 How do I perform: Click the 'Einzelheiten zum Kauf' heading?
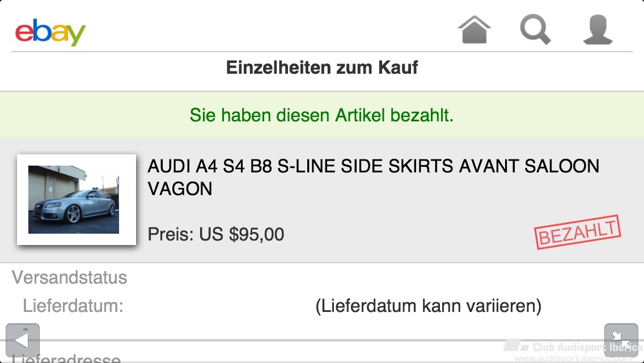click(322, 67)
